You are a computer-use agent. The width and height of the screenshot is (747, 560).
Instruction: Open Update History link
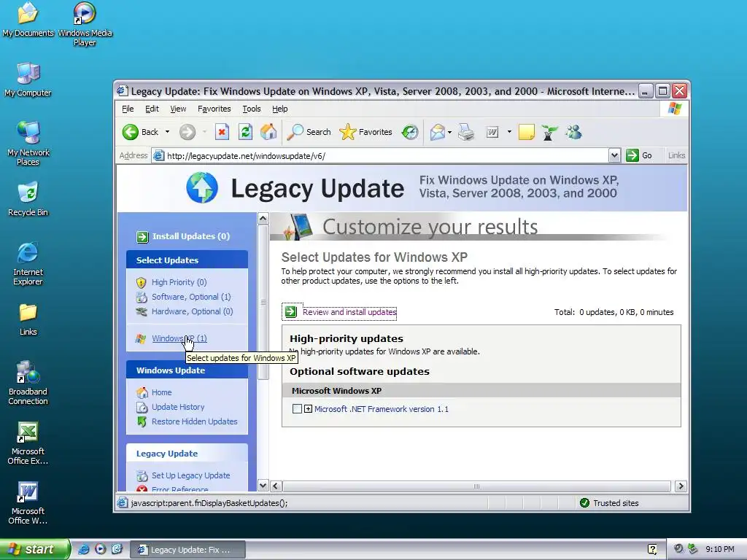tap(178, 407)
